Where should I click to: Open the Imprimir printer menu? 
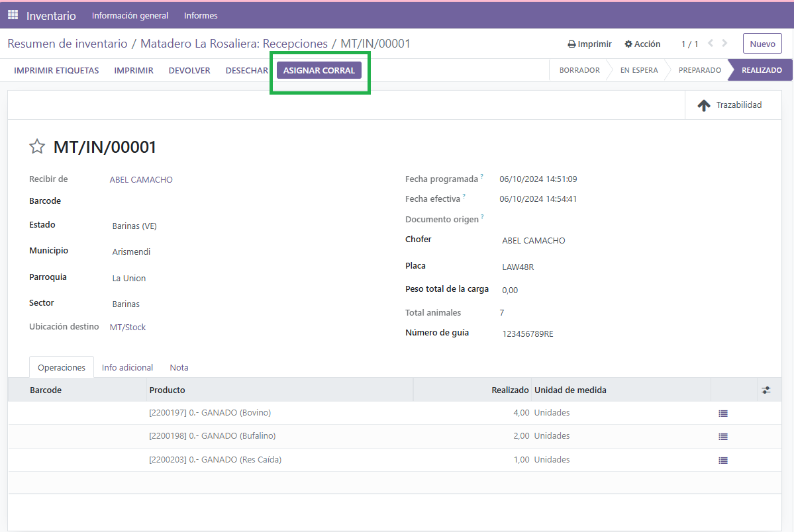589,44
